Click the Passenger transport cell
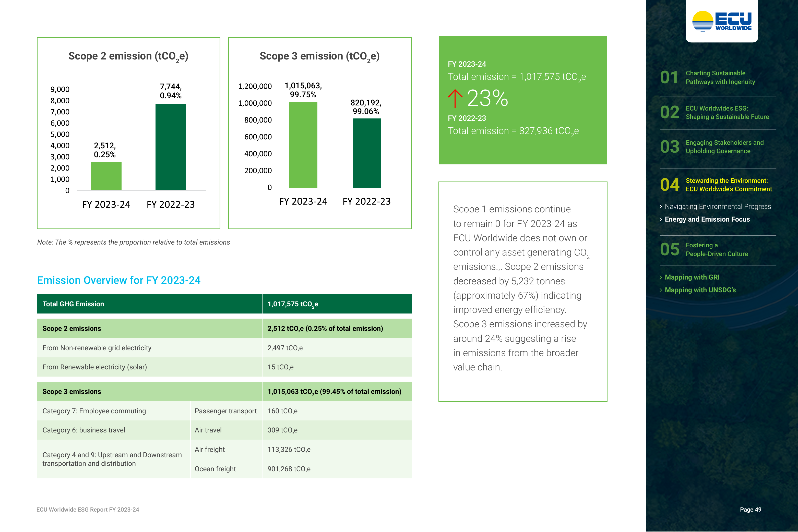The width and height of the screenshot is (798, 532). click(x=226, y=410)
